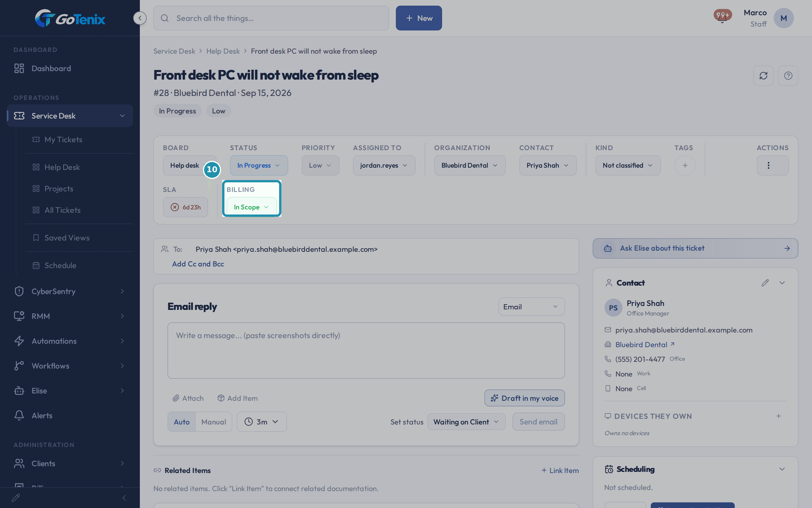Collapse the Contact panel chevron
This screenshot has height=508, width=812.
(782, 283)
